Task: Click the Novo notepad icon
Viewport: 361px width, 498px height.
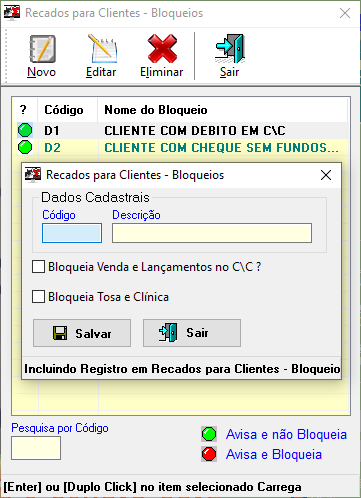Action: (42, 49)
